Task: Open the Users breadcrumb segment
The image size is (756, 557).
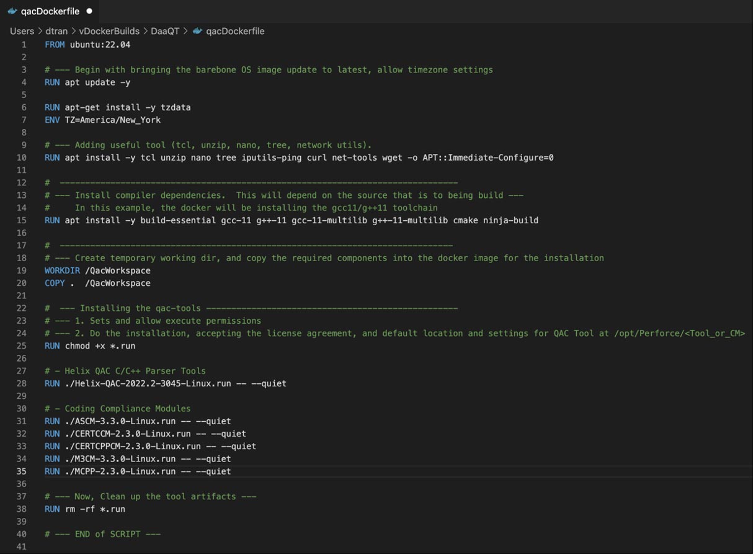Action: 22,31
